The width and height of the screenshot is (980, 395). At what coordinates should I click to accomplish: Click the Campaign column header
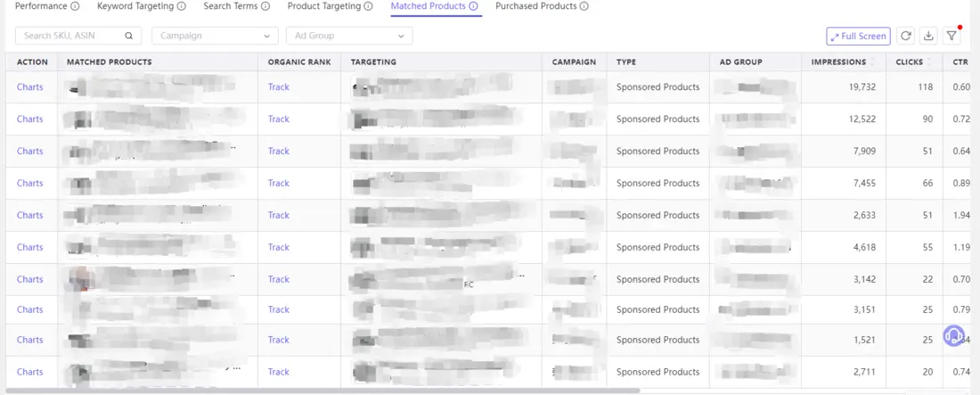click(x=574, y=62)
